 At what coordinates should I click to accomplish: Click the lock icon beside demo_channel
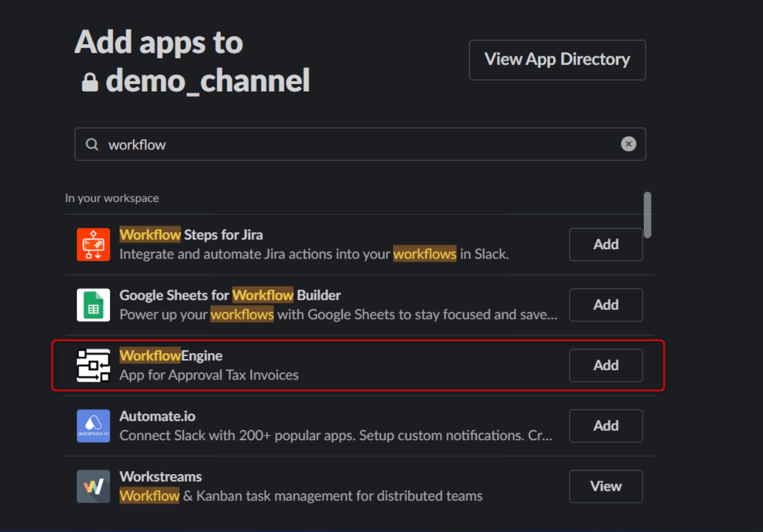[x=90, y=82]
